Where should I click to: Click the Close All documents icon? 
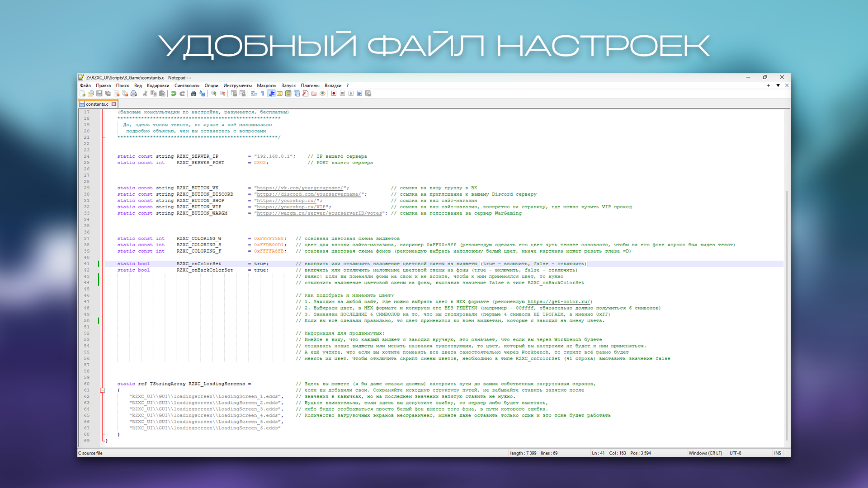(125, 94)
